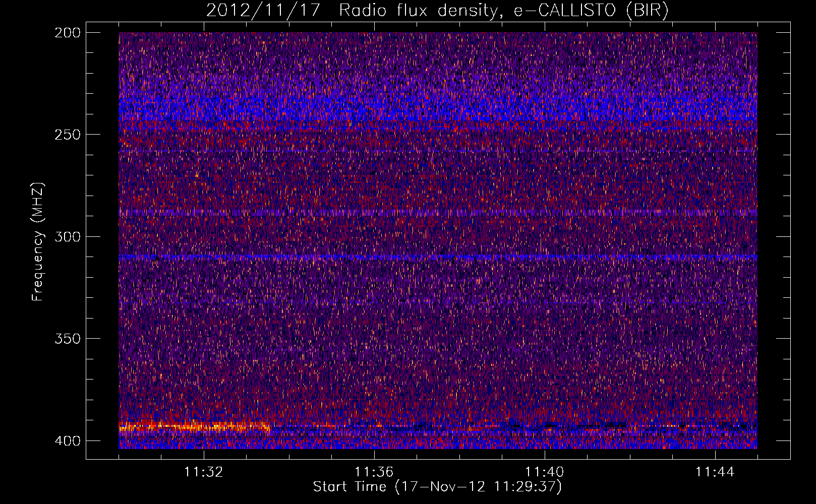Click the 11:44 time tick label
This screenshot has height=504, width=816.
point(715,472)
